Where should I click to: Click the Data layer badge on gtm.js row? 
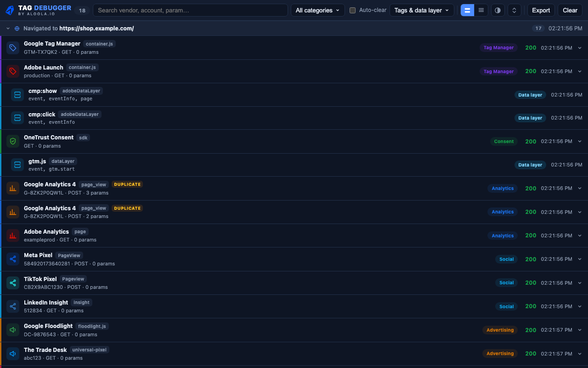[x=530, y=165]
